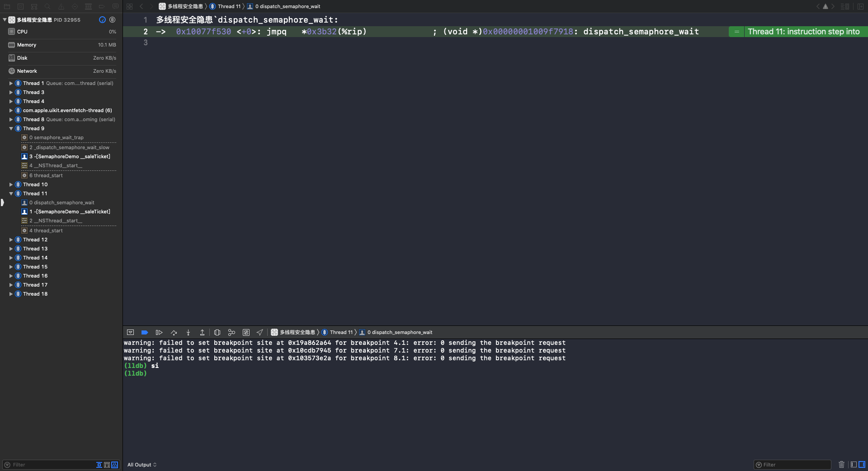Open the Issue navigator warning icon
Screen dimensions: 868x471
coord(61,6)
